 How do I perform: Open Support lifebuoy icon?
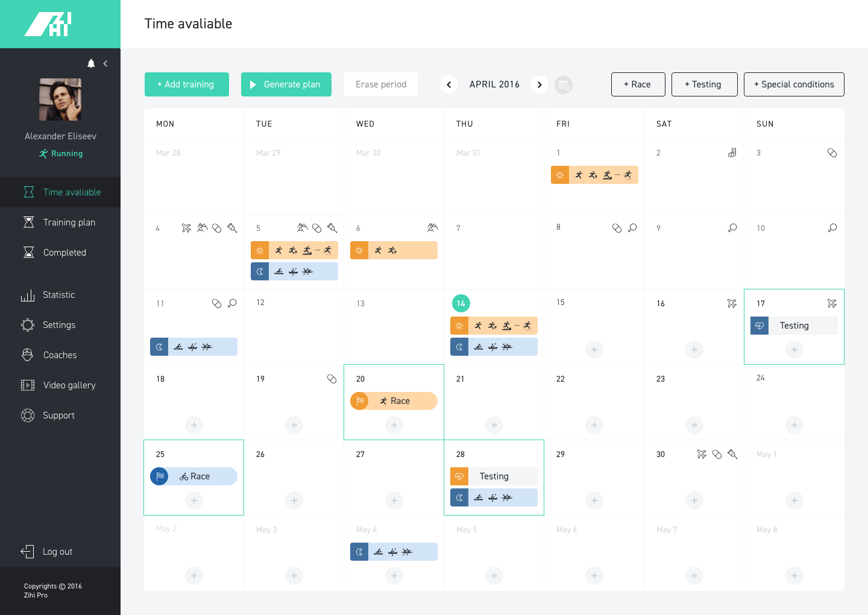[x=28, y=415]
